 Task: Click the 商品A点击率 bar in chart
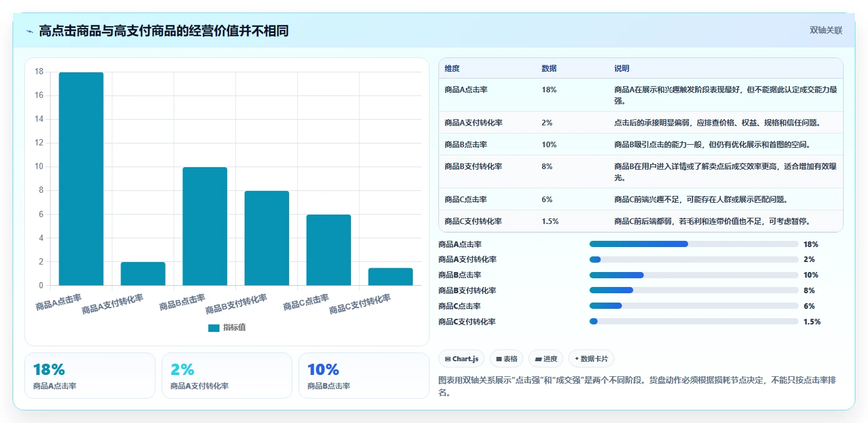pyautogui.click(x=81, y=179)
